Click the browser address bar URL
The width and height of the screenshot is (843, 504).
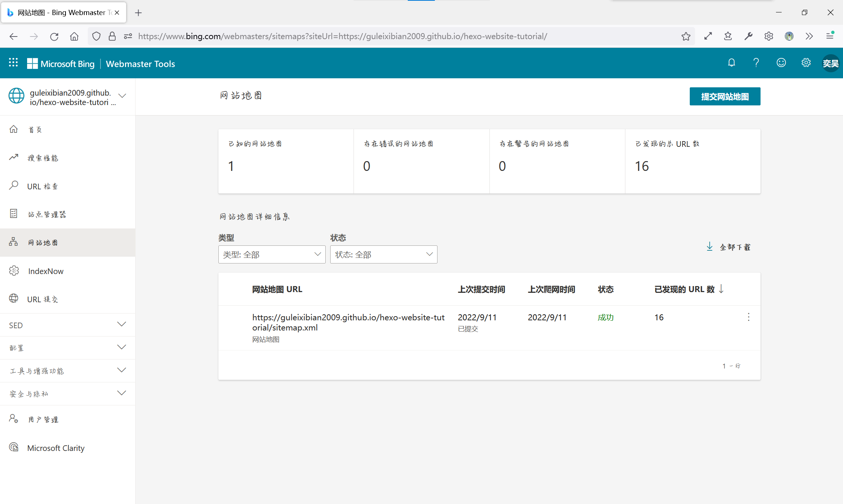(342, 37)
